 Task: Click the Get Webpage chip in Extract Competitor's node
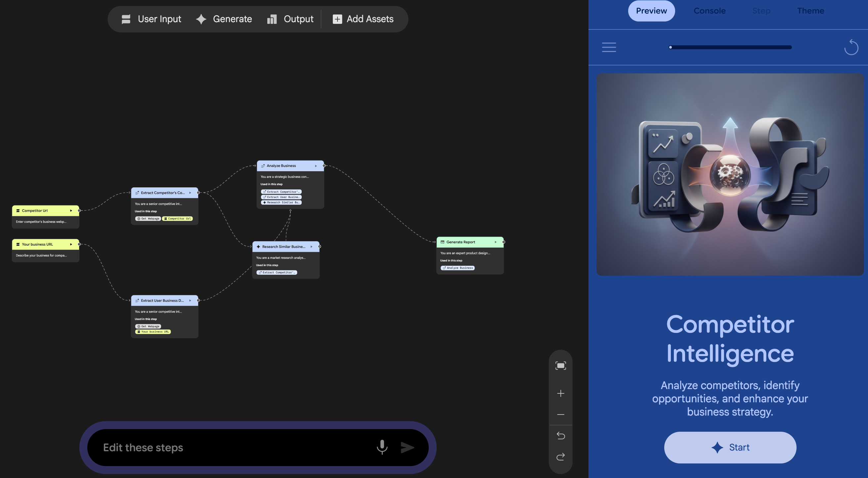tap(148, 219)
